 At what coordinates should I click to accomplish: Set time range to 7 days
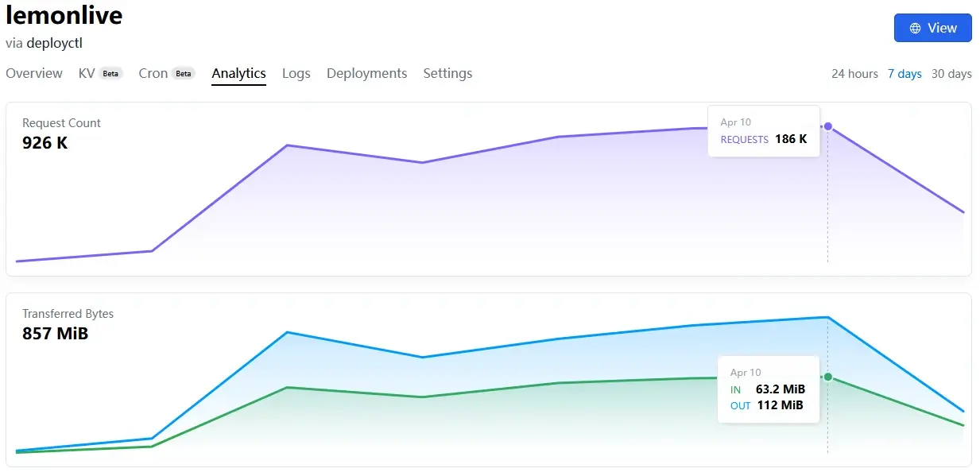pyautogui.click(x=904, y=74)
